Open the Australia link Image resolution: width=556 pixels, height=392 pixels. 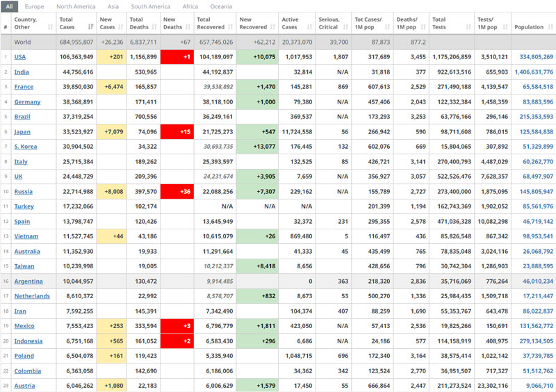(x=27, y=252)
